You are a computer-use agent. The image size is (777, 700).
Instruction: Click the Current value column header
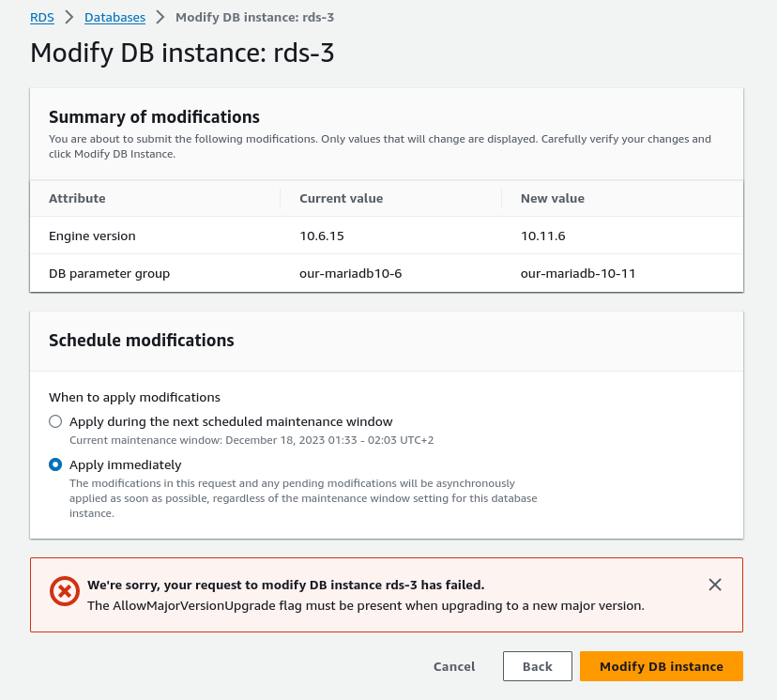coord(341,198)
